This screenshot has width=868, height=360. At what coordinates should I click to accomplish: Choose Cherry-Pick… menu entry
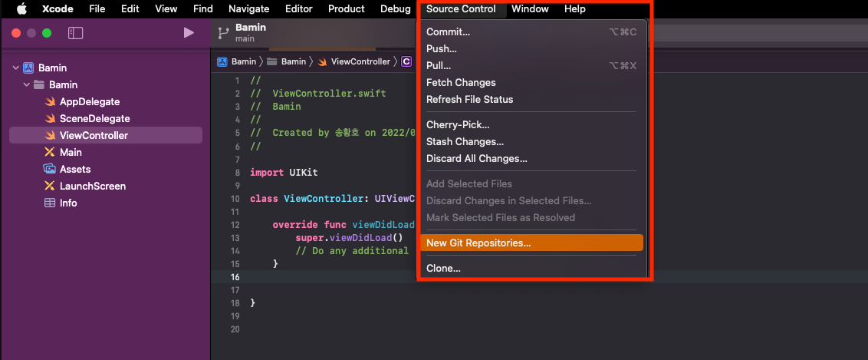531,125
